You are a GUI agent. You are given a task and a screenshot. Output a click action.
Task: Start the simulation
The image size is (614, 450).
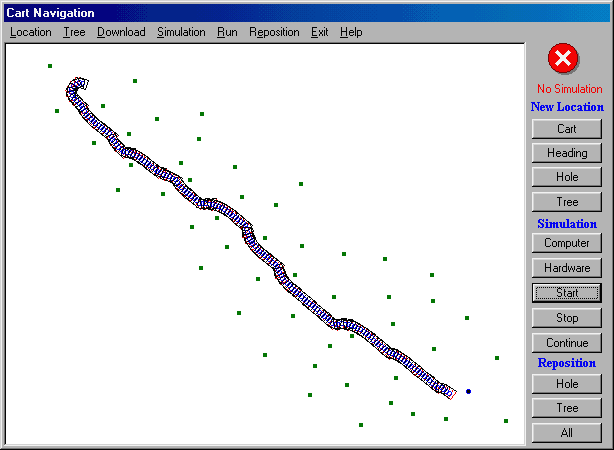567,293
